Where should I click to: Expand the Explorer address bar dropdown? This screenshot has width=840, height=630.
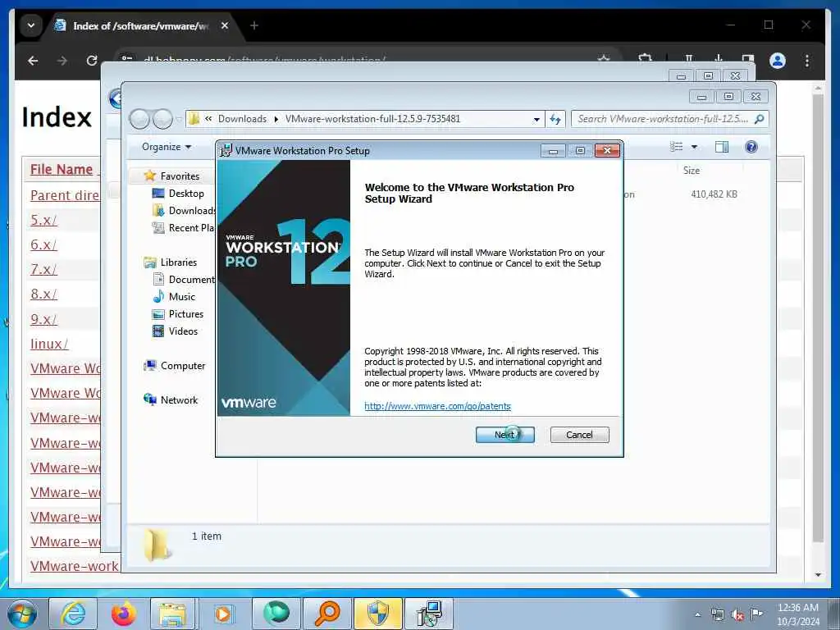pyautogui.click(x=536, y=120)
